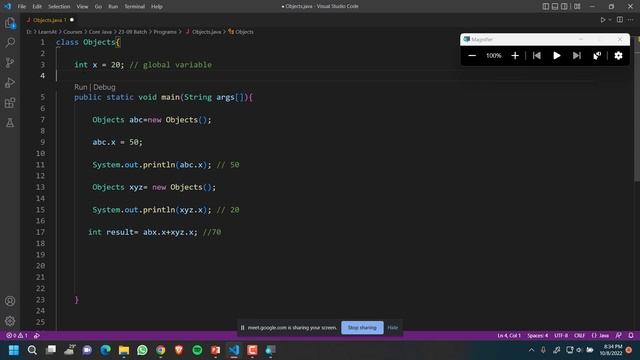
Task: Zoom in with Magnifier plus button
Action: [515, 56]
